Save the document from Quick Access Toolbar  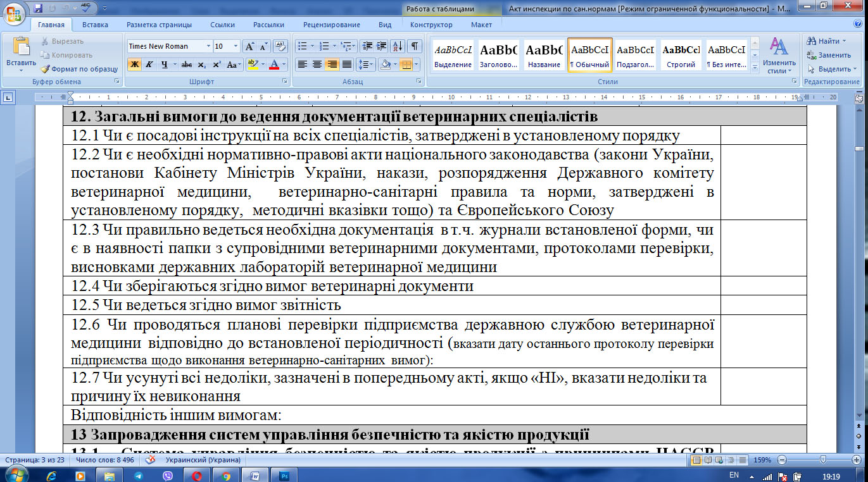[39, 9]
